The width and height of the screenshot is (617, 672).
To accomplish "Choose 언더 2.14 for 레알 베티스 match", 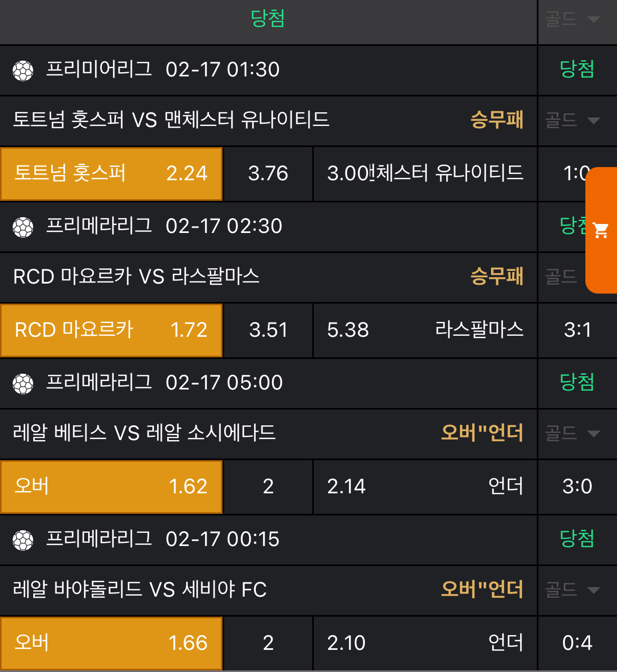I will click(425, 486).
